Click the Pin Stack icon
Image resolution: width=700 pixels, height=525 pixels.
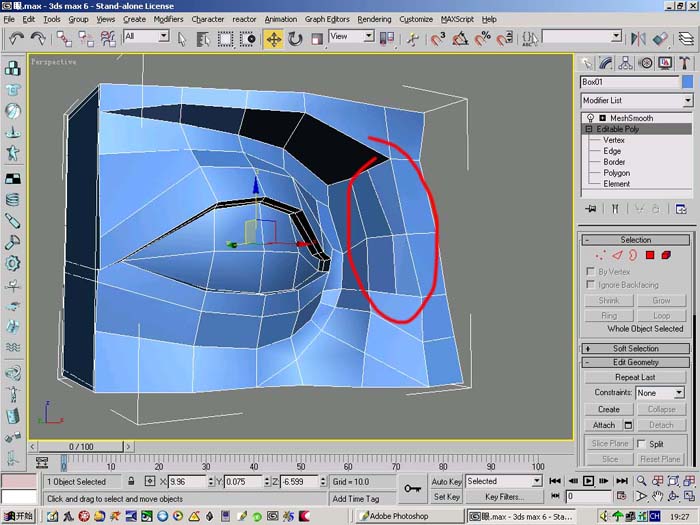[591, 209]
